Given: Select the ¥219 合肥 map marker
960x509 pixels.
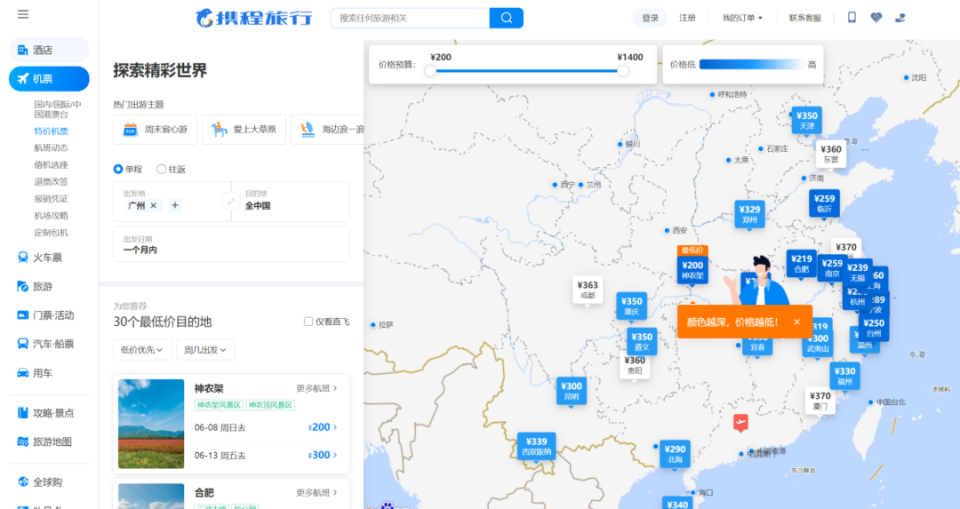Looking at the screenshot, I should [x=801, y=263].
